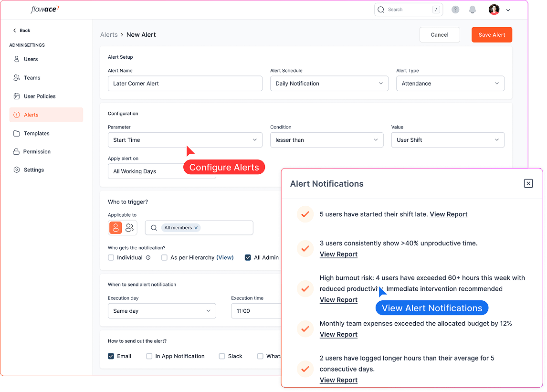The height and width of the screenshot is (392, 547).
Task: Close the Alert Notifications panel
Action: (528, 183)
